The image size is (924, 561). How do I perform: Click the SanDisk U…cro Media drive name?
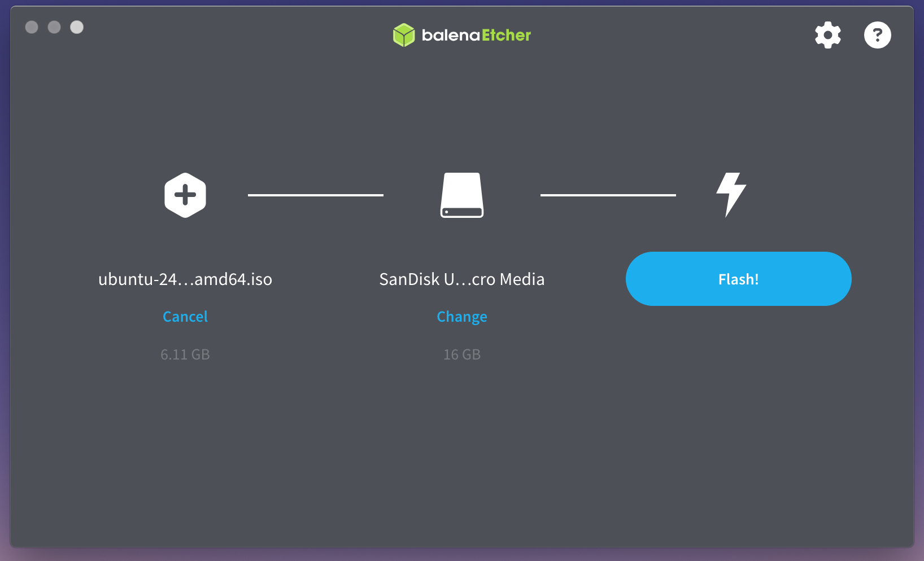pos(462,279)
